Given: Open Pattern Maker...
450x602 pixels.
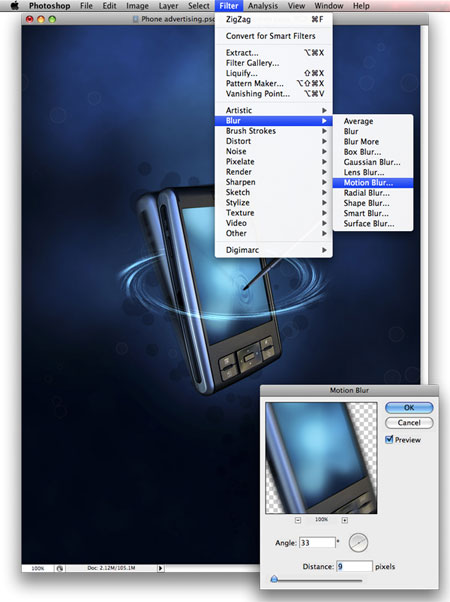Looking at the screenshot, I should click(274, 83).
